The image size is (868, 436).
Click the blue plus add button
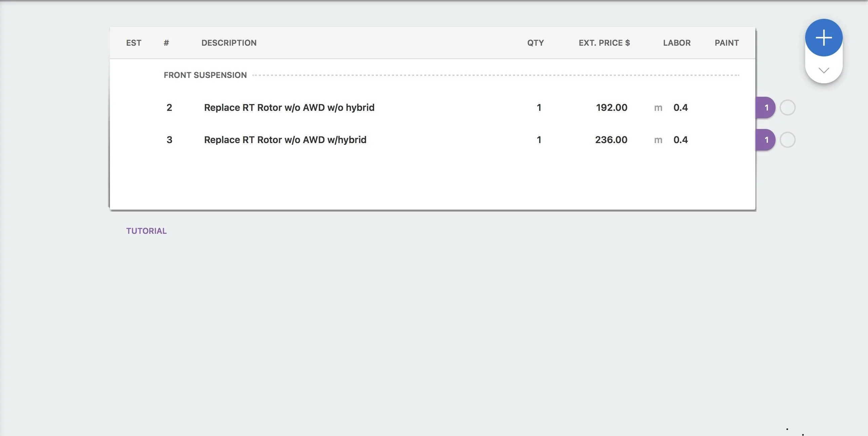click(824, 37)
